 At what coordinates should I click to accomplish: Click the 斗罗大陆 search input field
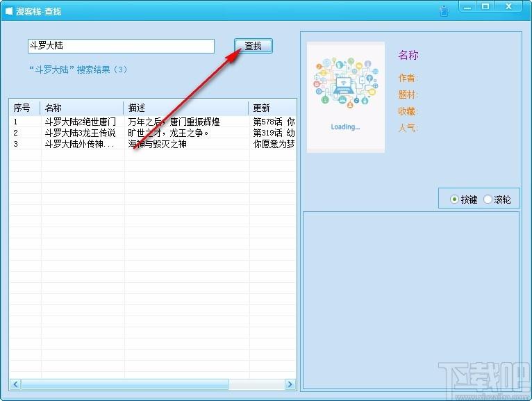(121, 46)
